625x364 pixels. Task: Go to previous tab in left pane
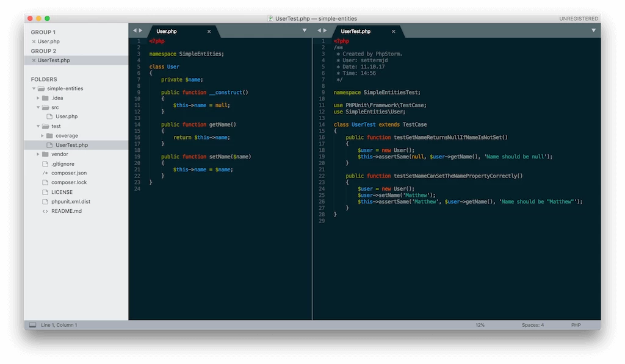pyautogui.click(x=134, y=30)
